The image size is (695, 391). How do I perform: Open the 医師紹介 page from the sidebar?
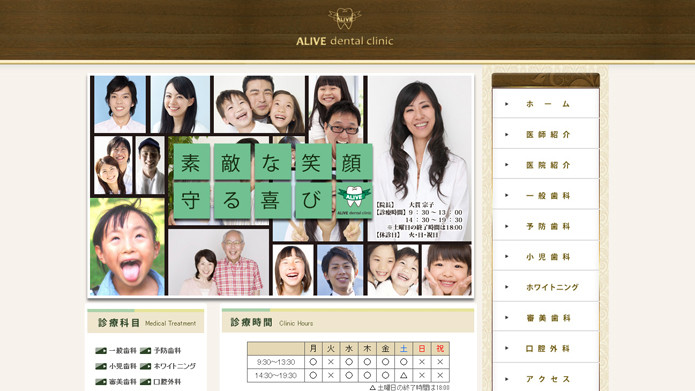pyautogui.click(x=546, y=134)
